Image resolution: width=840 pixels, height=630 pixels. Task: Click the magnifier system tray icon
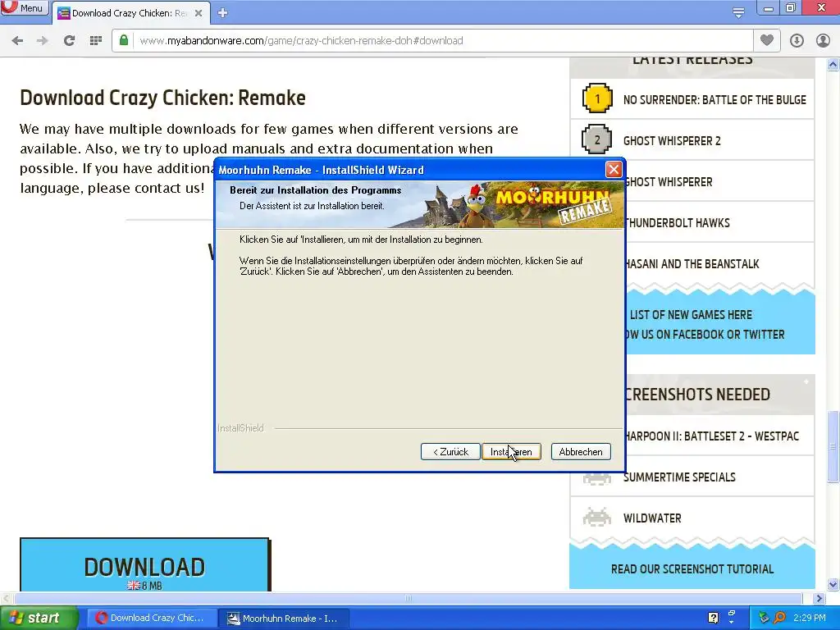(x=779, y=618)
